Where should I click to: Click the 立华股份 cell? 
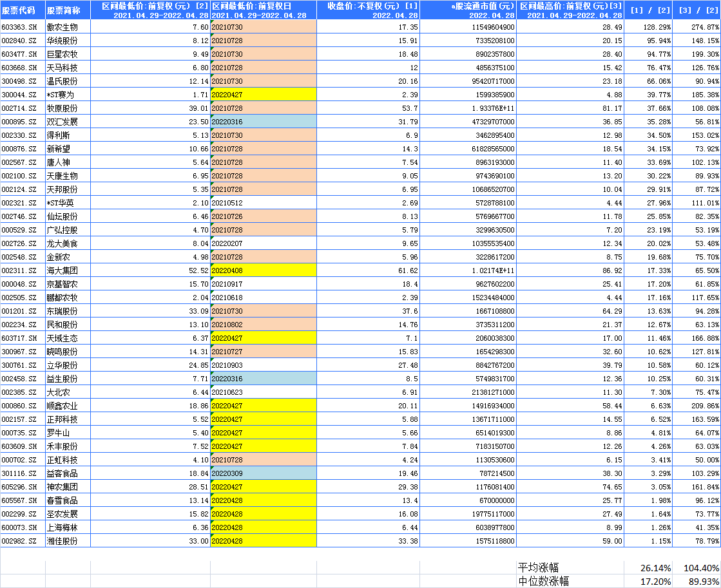pyautogui.click(x=68, y=365)
